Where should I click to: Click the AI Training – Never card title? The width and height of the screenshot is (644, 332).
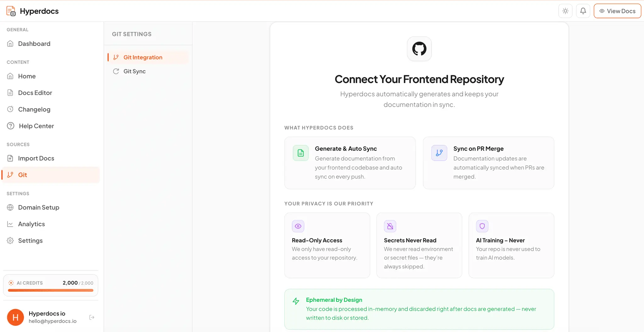coord(500,241)
